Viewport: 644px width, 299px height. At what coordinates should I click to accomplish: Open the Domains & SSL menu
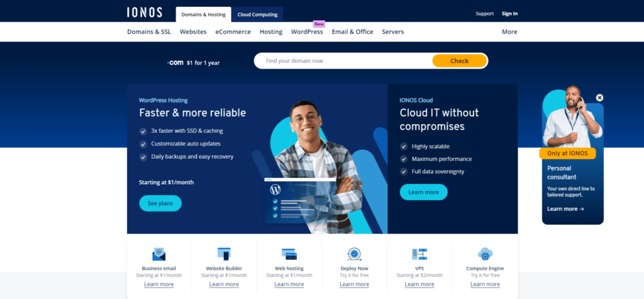(x=148, y=32)
